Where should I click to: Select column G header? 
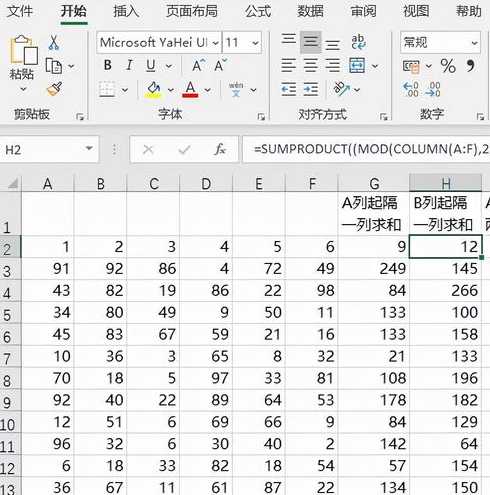[x=374, y=183]
